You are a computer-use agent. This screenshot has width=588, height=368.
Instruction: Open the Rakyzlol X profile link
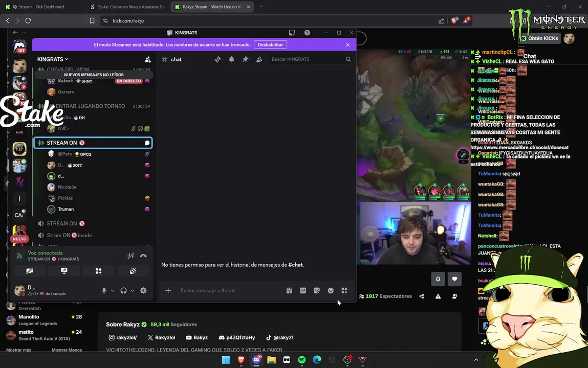pyautogui.click(x=161, y=337)
